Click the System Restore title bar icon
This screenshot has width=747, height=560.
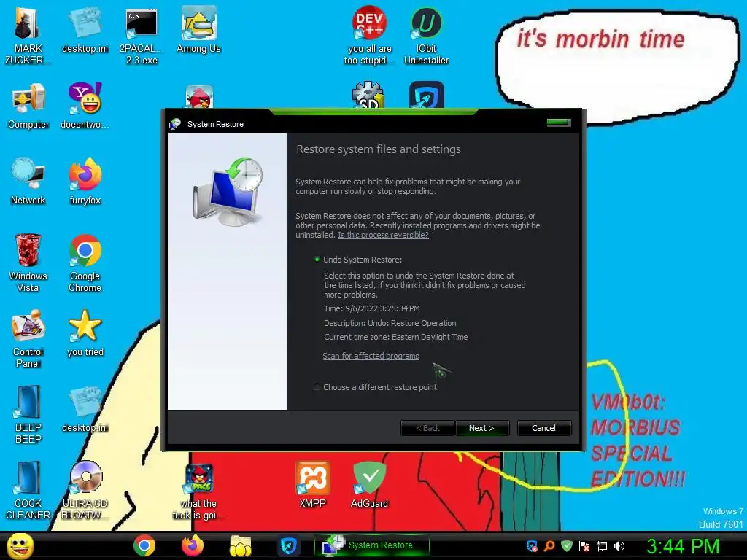coord(175,124)
